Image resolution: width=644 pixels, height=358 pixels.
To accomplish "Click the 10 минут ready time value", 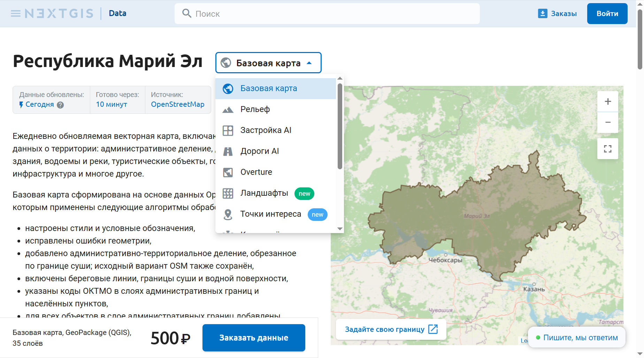I will point(112,104).
